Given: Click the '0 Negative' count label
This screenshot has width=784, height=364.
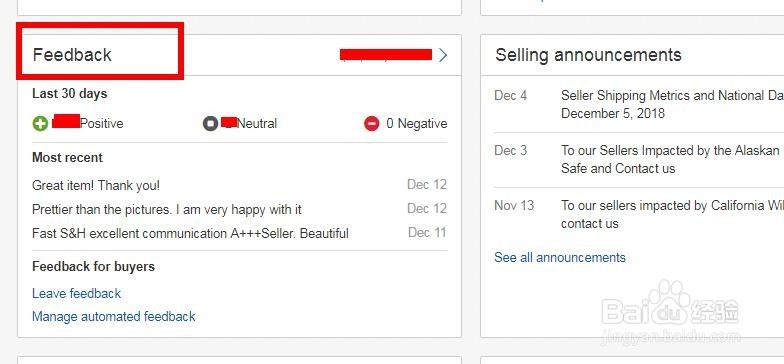Looking at the screenshot, I should point(416,124).
